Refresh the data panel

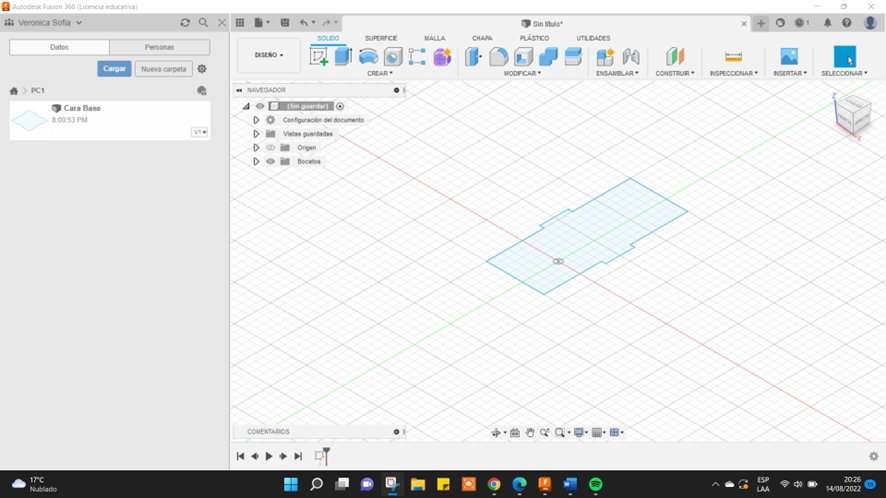point(185,23)
